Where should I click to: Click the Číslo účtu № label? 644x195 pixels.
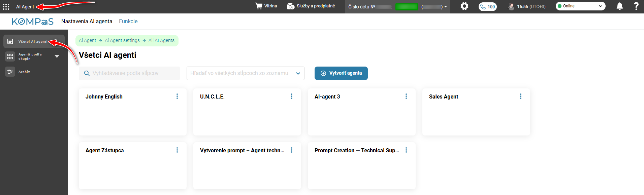362,7
